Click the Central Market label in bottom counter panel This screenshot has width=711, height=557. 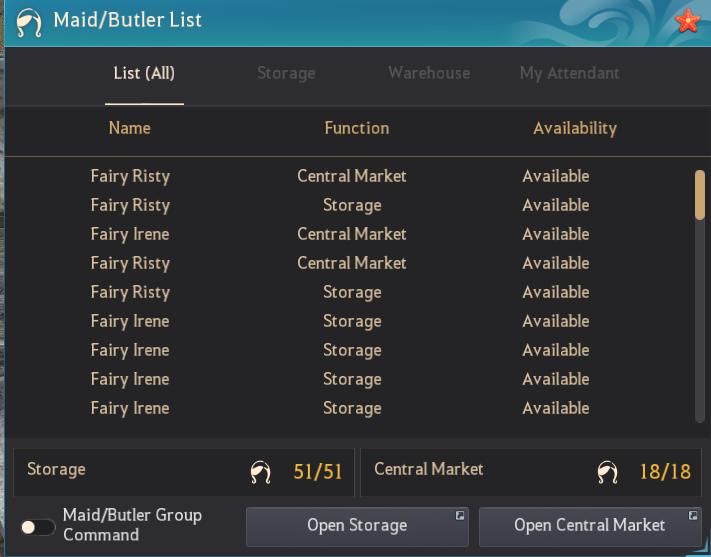point(429,469)
